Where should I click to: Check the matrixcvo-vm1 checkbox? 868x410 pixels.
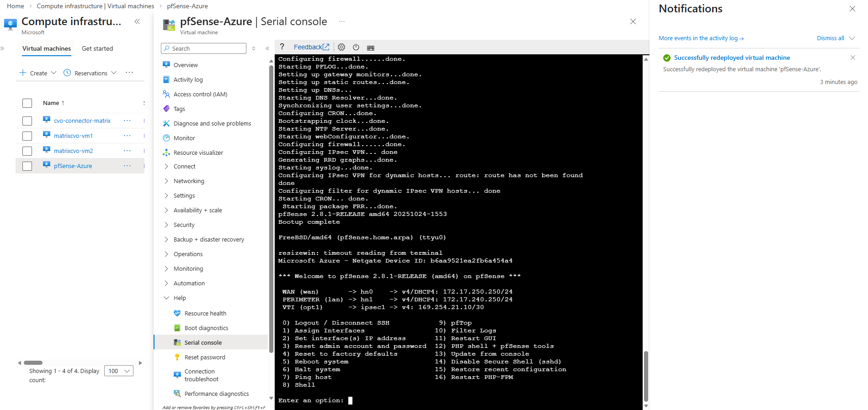click(x=27, y=136)
